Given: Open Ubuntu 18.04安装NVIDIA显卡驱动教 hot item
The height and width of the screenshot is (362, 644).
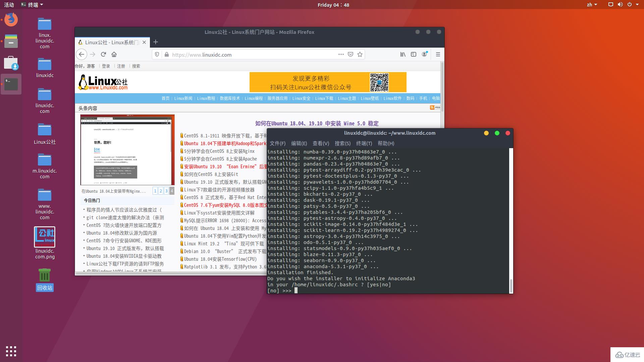Looking at the screenshot, I should 124,256.
